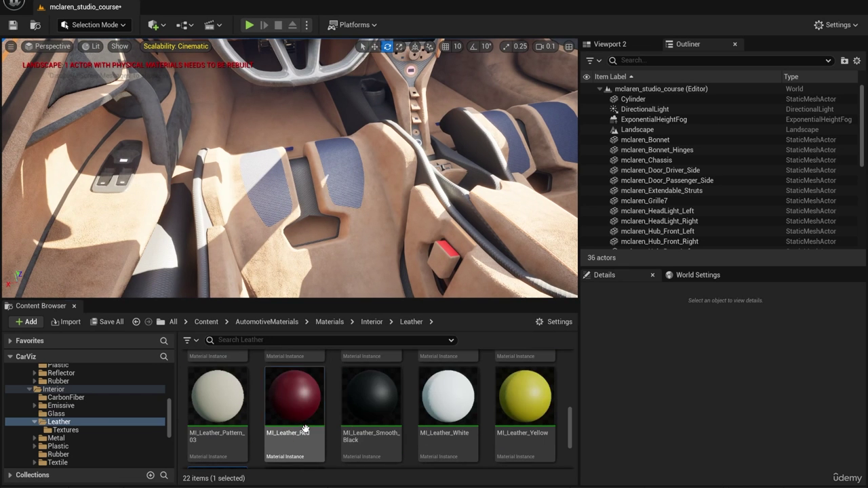Viewport: 868px width, 488px height.
Task: Select MI_Leather_Yellow material thumbnail
Action: [x=525, y=396]
